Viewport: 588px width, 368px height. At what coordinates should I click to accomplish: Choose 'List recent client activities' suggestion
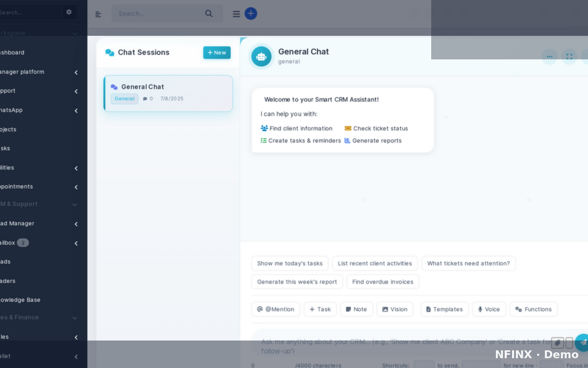coord(375,263)
